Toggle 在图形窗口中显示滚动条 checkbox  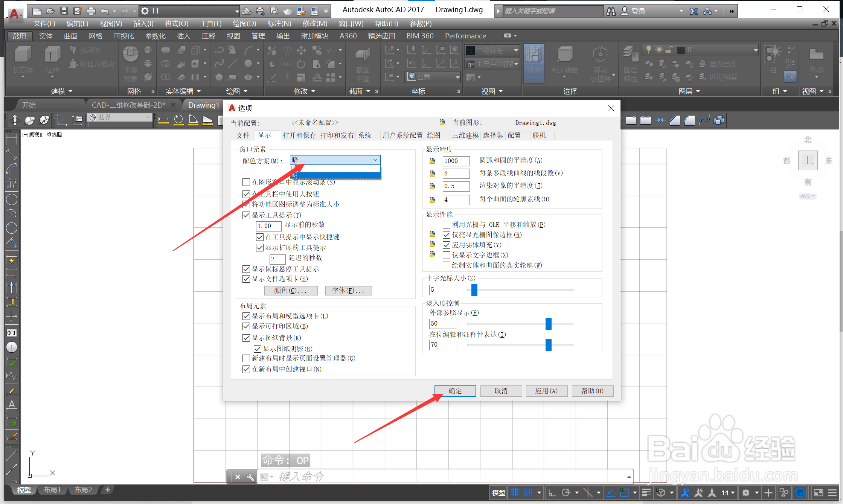click(246, 182)
